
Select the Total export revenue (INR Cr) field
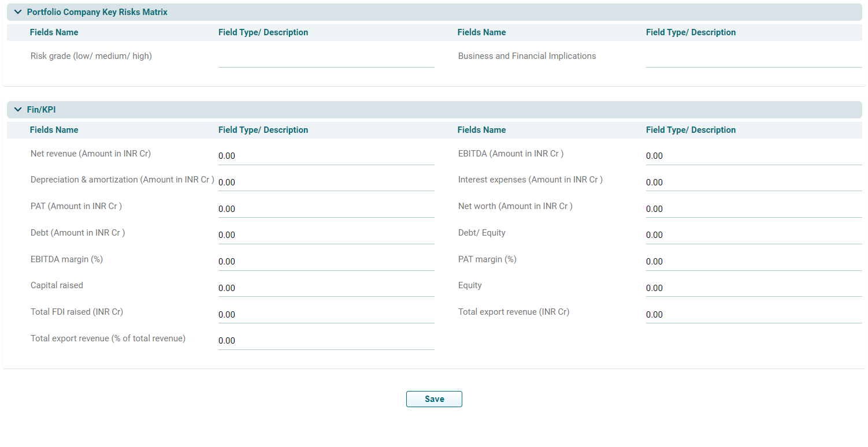pyautogui.click(x=754, y=315)
